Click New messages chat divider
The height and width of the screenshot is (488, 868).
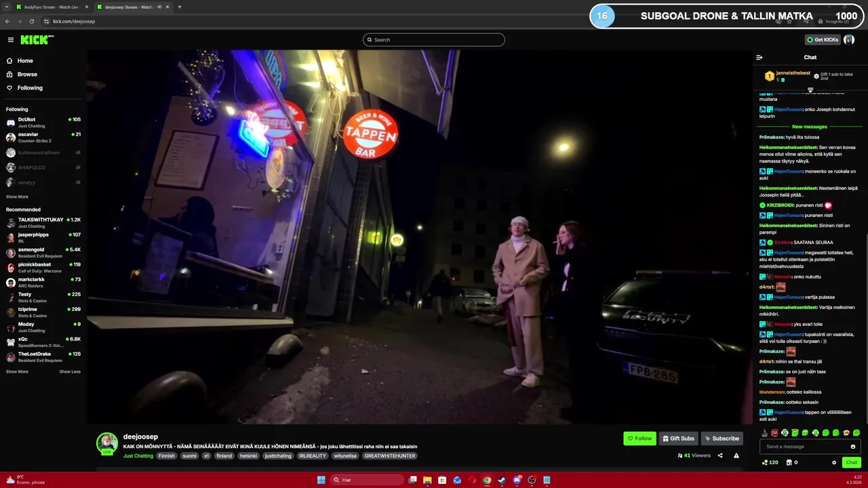810,127
